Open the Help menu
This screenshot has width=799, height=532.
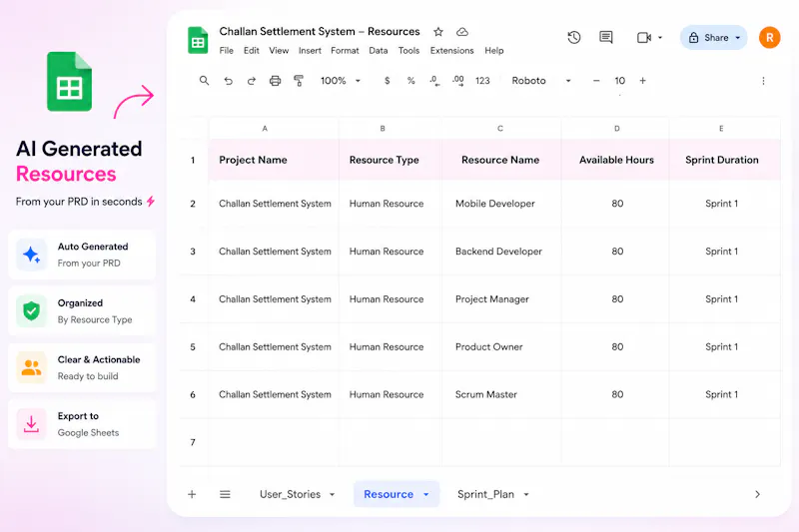pos(494,50)
